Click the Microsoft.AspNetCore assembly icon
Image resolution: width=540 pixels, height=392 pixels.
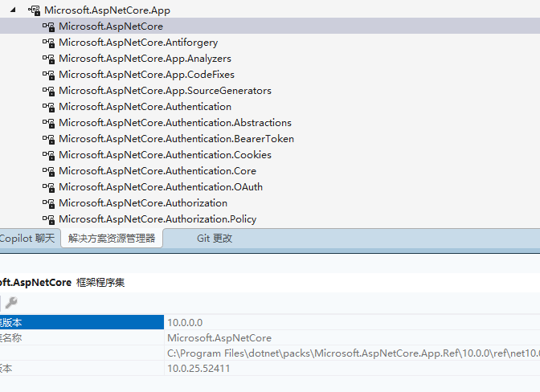[x=48, y=27]
